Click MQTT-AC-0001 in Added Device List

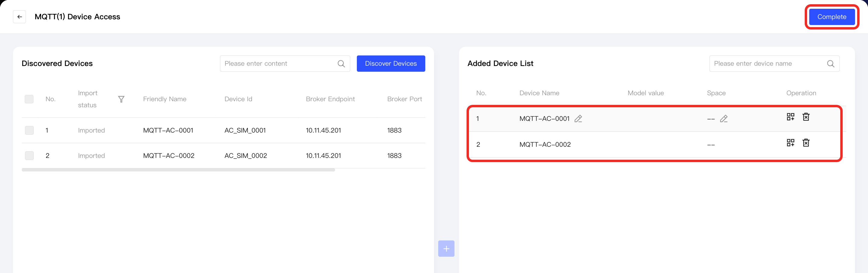point(545,119)
